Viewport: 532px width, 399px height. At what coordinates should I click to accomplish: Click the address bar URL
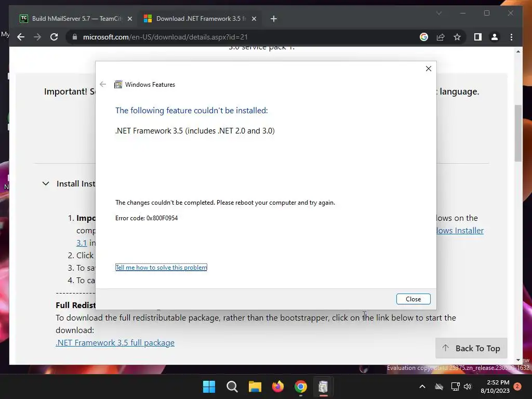click(x=165, y=37)
